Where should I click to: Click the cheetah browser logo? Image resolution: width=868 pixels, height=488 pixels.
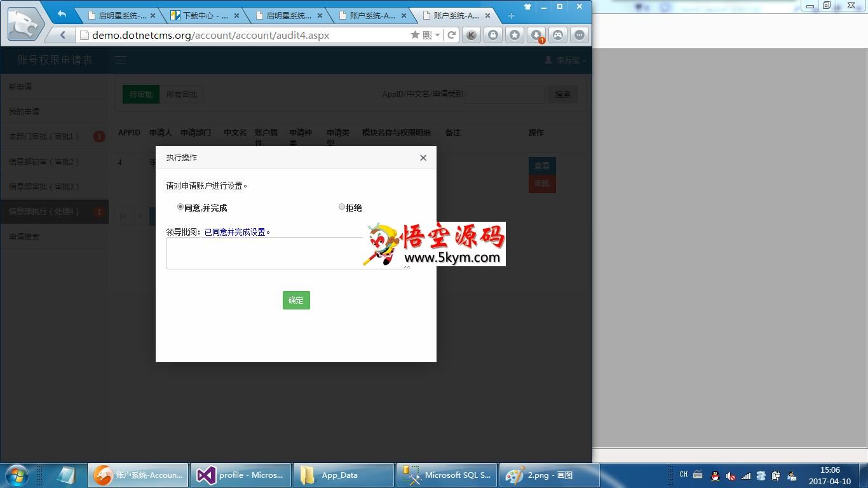point(25,24)
